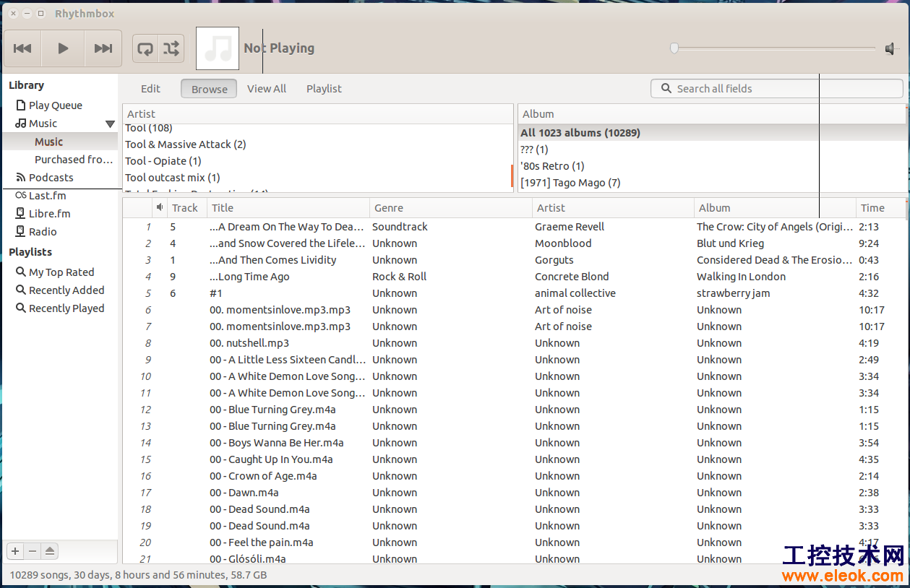Viewport: 910px width, 588px height.
Task: Click artist cell Graeme Revell
Action: pos(570,227)
